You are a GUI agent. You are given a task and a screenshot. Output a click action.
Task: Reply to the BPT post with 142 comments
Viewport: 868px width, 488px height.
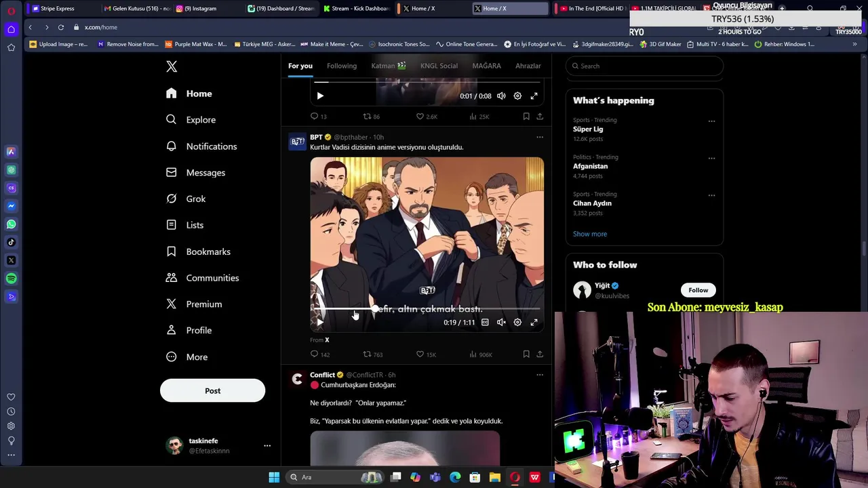coord(319,354)
